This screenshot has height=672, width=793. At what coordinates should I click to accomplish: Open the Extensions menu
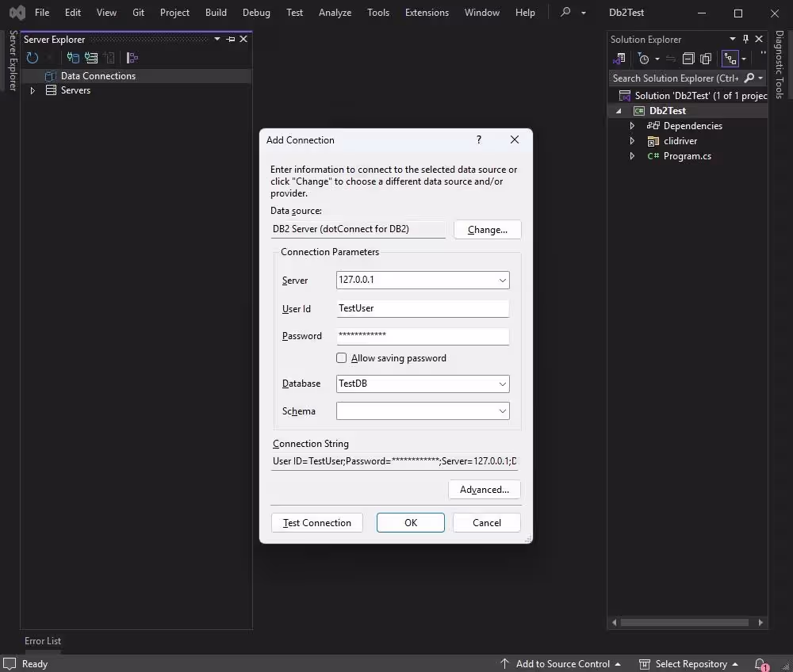427,13
